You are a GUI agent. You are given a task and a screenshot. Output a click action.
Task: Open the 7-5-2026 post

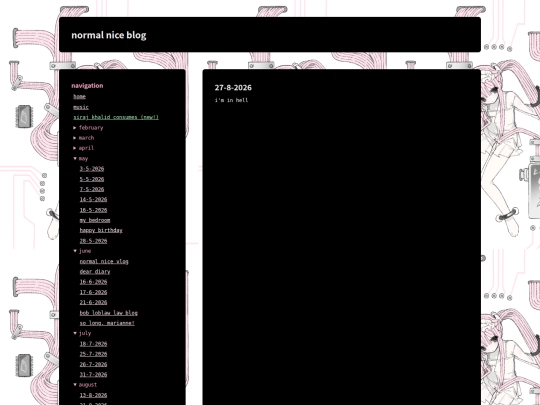pos(92,189)
